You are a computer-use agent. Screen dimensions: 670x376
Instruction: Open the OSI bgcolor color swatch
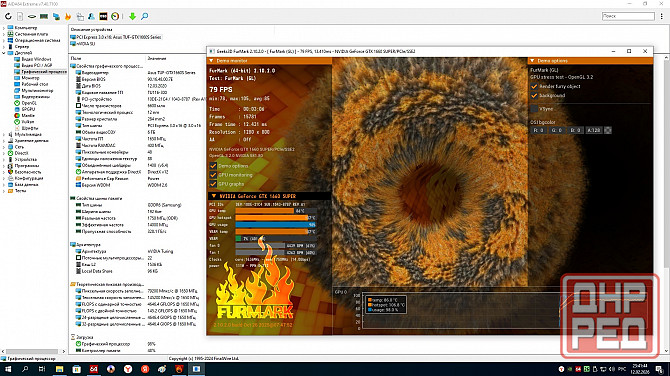click(608, 130)
